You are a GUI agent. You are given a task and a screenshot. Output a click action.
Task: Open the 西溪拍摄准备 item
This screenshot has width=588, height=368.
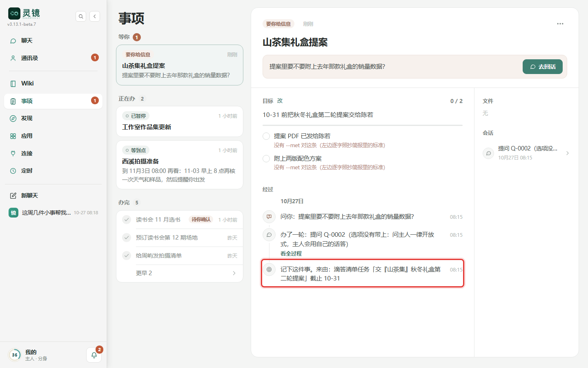tap(180, 165)
